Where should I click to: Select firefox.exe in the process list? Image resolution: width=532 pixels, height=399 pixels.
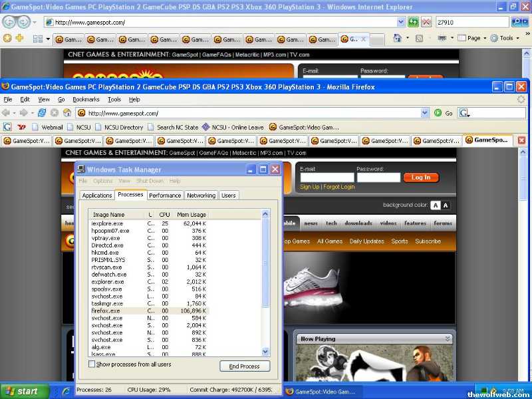pyautogui.click(x=106, y=311)
